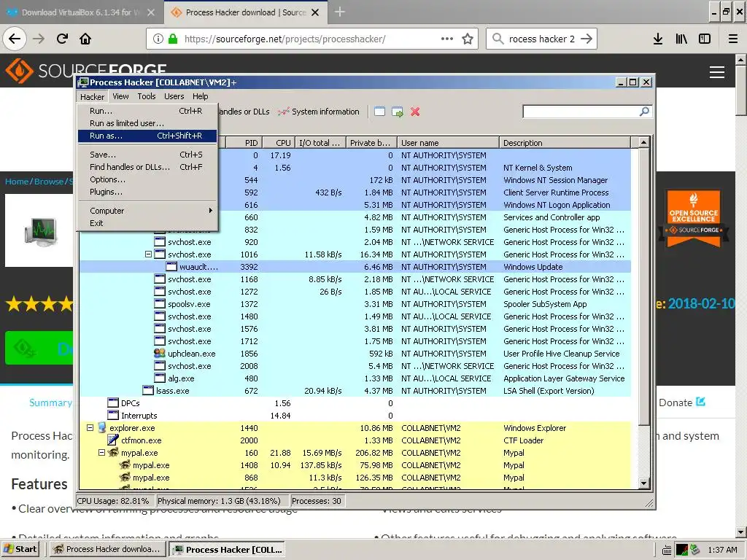This screenshot has height=560, width=747.
Task: Select the uphclean.exe process icon
Action: 160,354
